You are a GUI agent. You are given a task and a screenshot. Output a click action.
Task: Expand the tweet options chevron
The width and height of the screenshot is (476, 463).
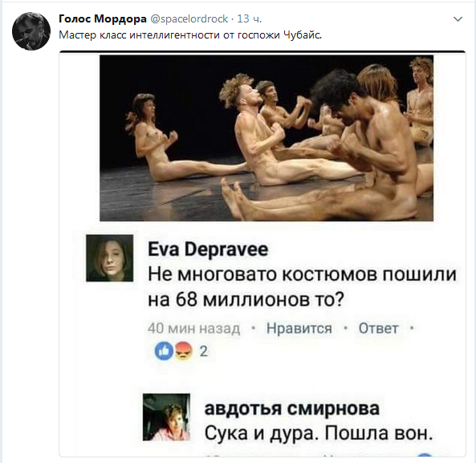tap(458, 19)
